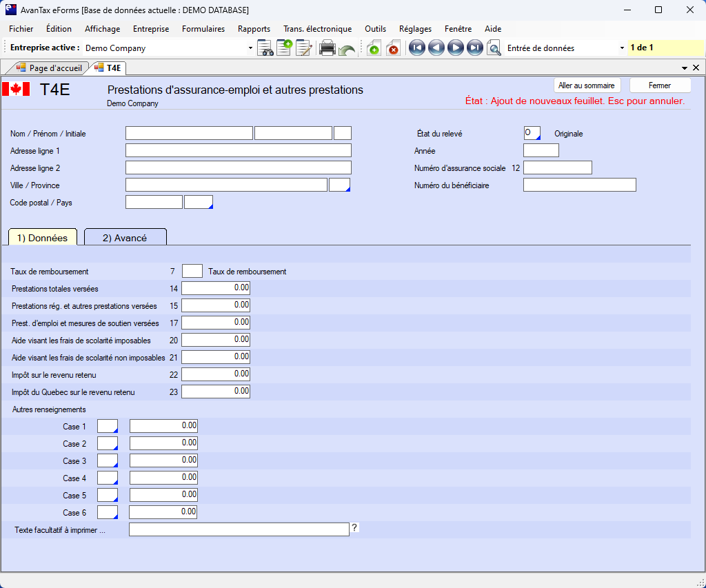Go to the first record
The height and width of the screenshot is (588, 706).
tap(416, 48)
